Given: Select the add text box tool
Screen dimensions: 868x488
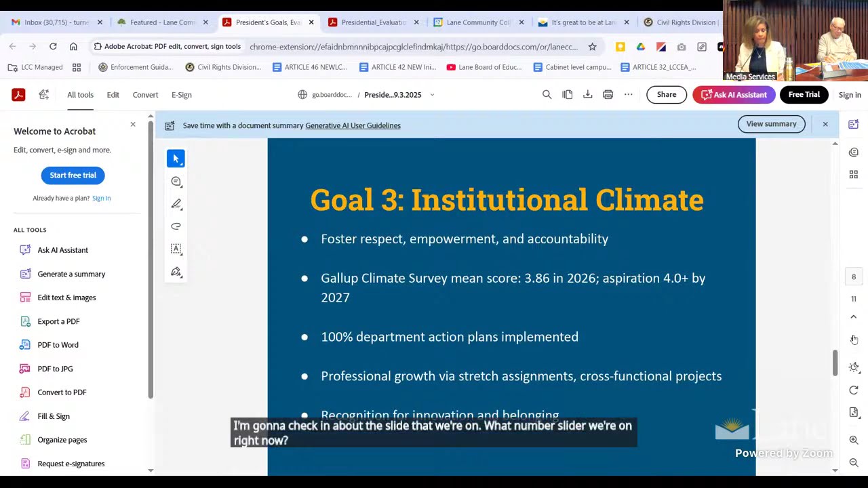Looking at the screenshot, I should [176, 249].
